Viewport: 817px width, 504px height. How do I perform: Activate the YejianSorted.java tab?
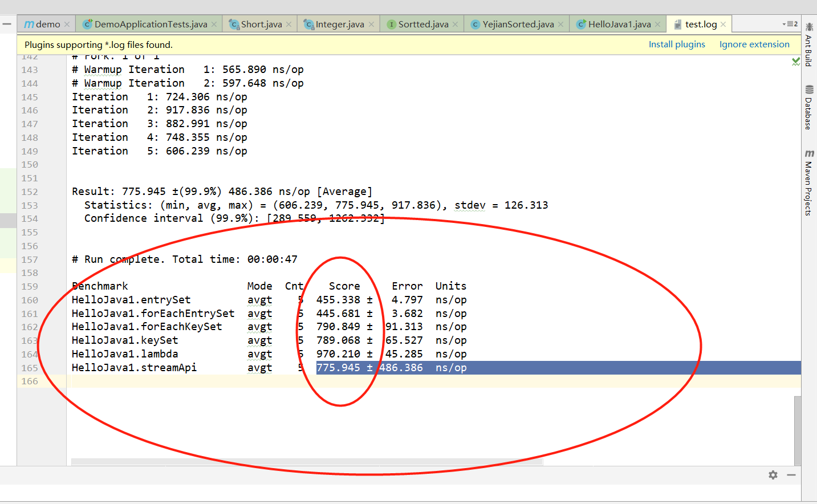coord(518,25)
